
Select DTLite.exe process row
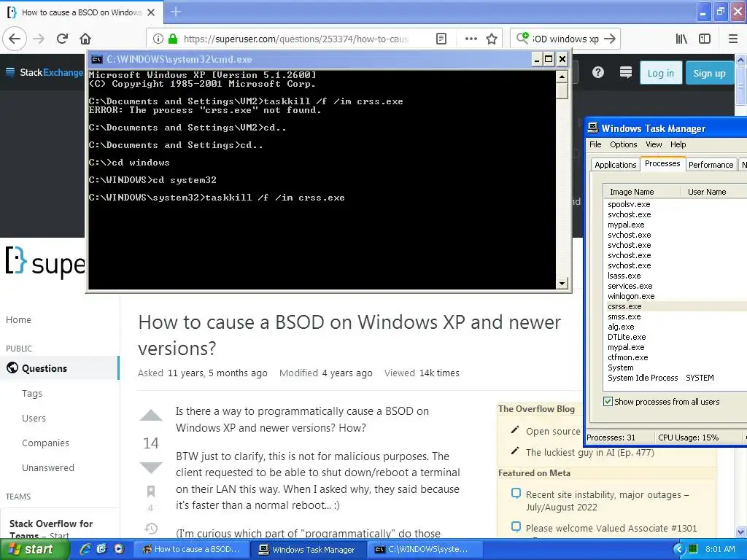point(675,337)
